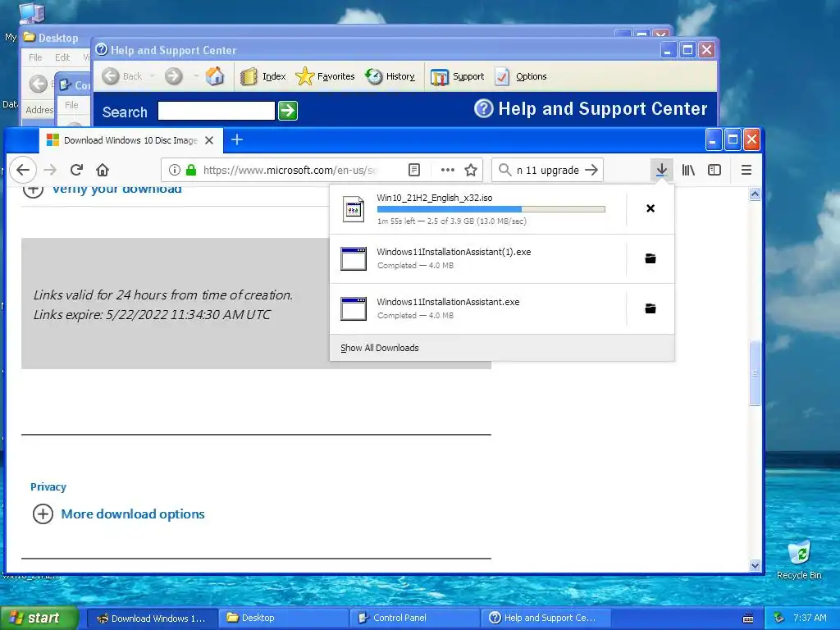Viewport: 840px width, 630px height.
Task: Click the Win10_21H2_English_x32.iso file icon
Action: coord(354,209)
